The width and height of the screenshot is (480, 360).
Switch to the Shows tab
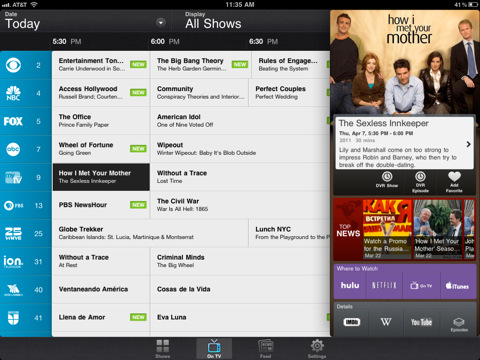pyautogui.click(x=163, y=348)
